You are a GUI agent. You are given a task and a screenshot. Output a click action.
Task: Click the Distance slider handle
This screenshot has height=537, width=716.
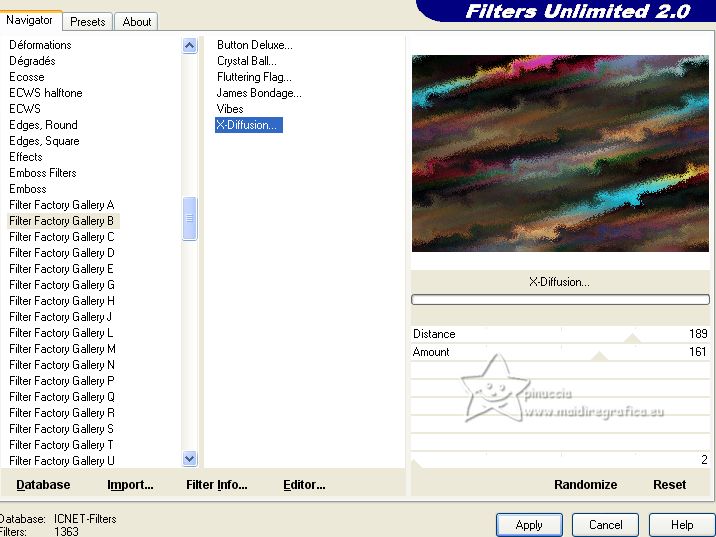point(632,338)
